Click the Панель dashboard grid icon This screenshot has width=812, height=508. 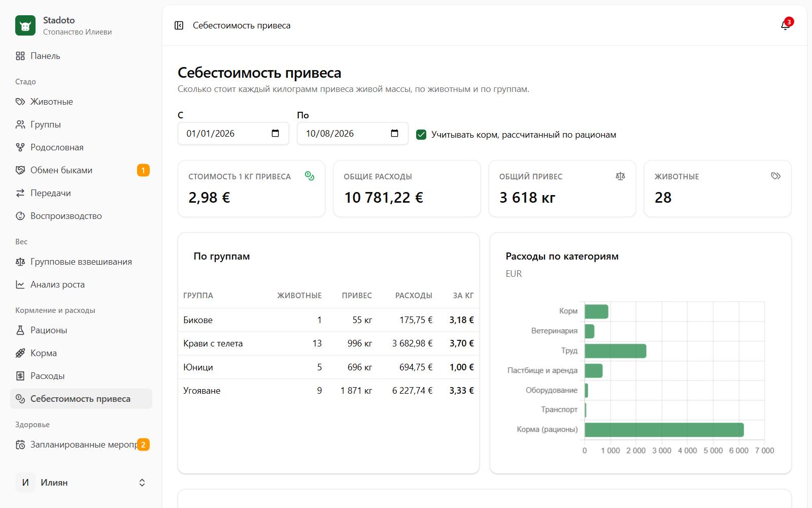pos(20,56)
